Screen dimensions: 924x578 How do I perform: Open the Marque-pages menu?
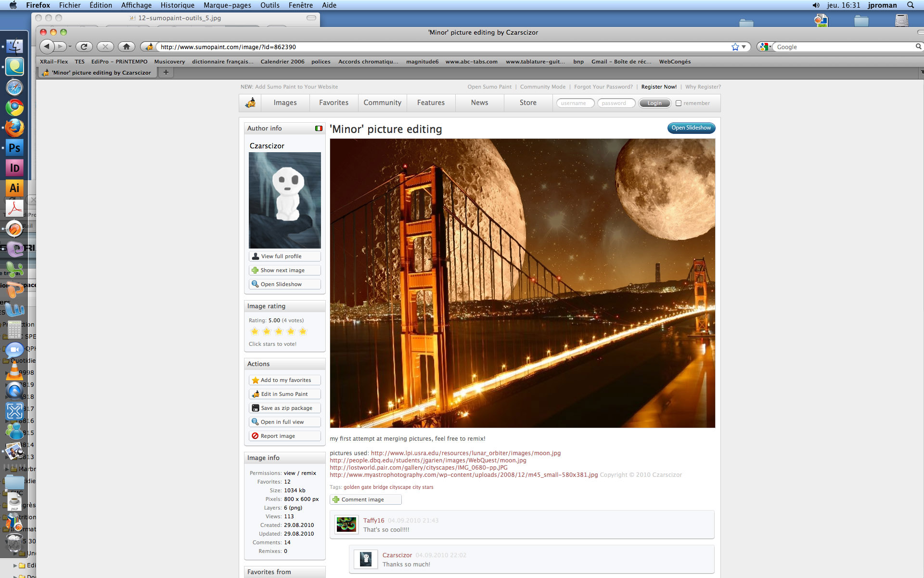[x=227, y=5]
